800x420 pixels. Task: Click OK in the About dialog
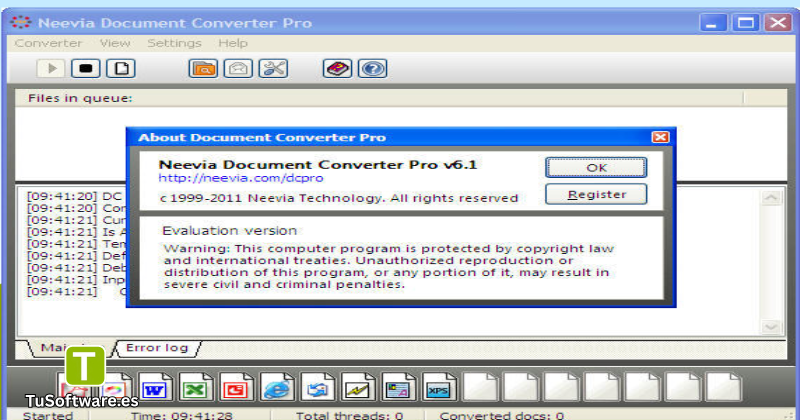pyautogui.click(x=596, y=167)
